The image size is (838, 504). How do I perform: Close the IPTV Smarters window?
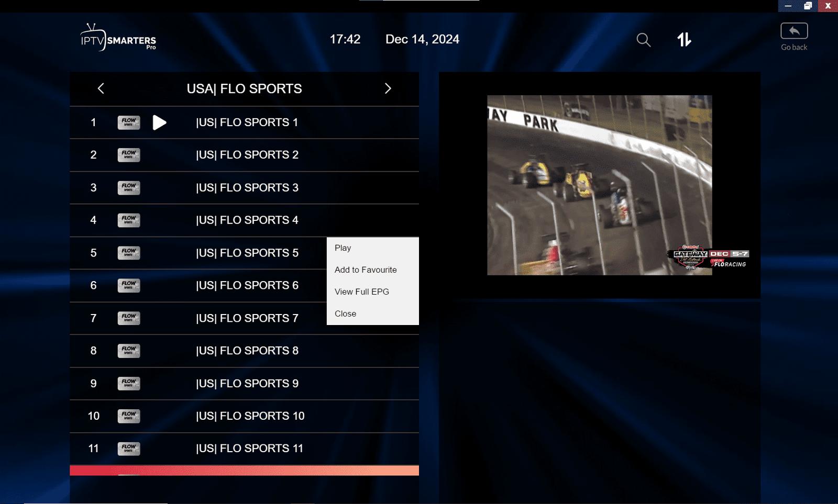coord(828,6)
